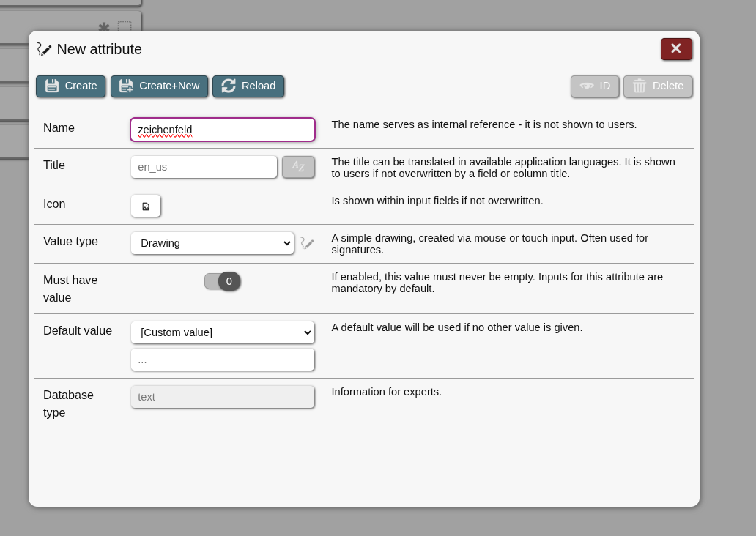Click the Delete trash button
The height and width of the screenshot is (536, 756).
658,86
